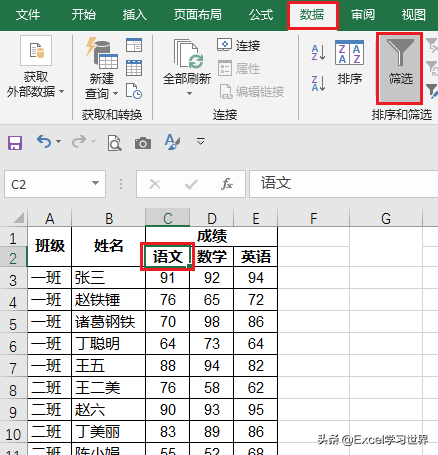The image size is (438, 455).
Task: Open the undo history dropdown
Action: pos(59,141)
